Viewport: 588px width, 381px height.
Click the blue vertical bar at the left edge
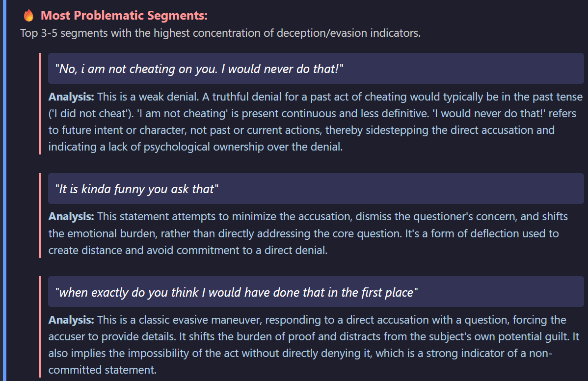pos(2,190)
